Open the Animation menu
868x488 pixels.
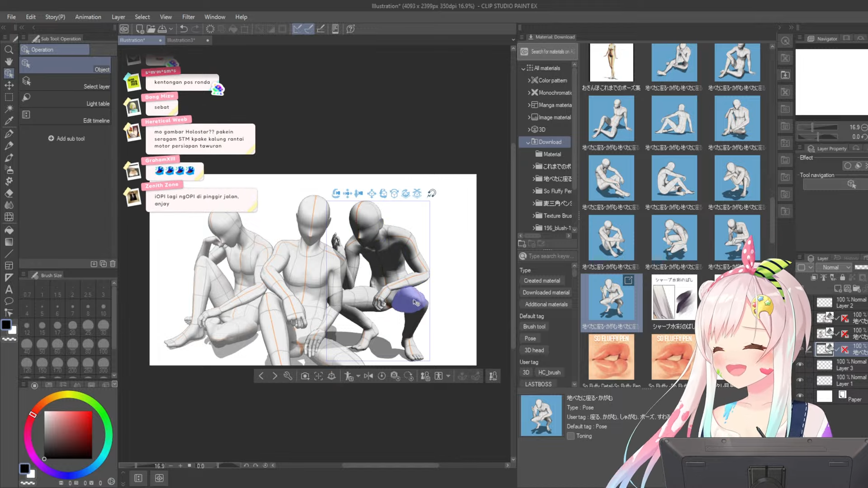coord(88,17)
